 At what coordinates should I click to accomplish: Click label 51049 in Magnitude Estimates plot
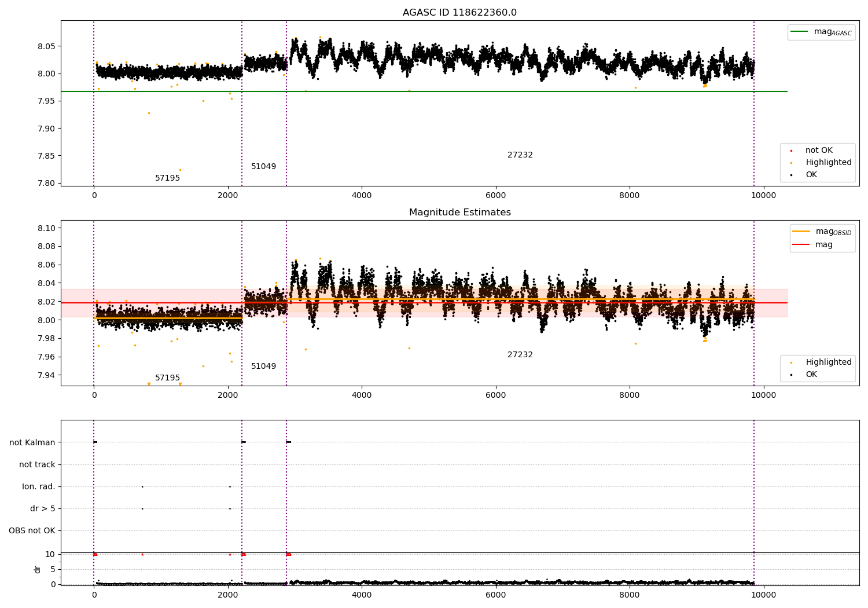pos(263,367)
